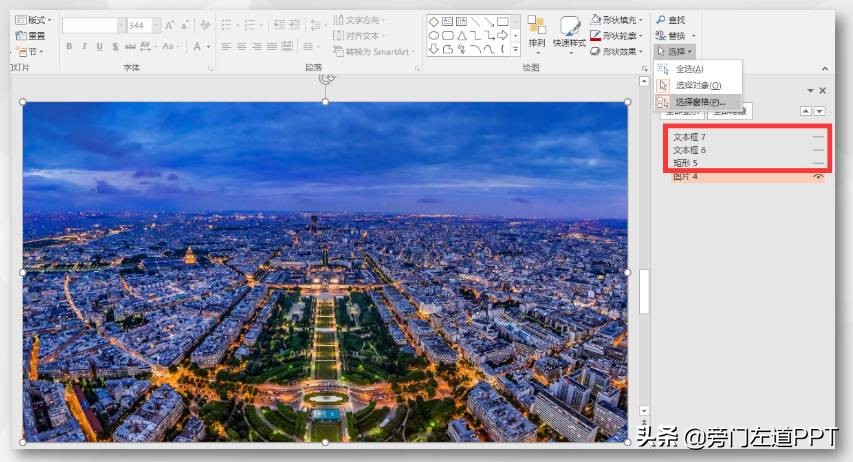Open 快速样式 quick styles gallery
853x462 pixels.
click(569, 31)
